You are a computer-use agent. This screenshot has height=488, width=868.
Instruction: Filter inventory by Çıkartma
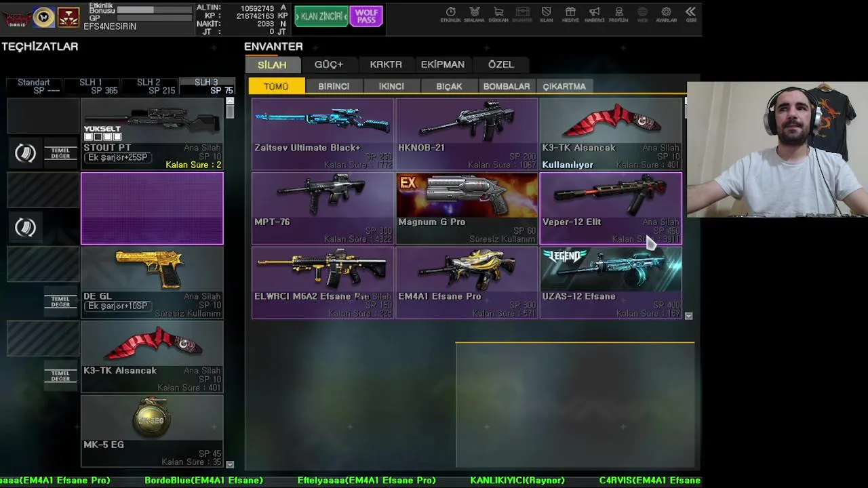(x=564, y=86)
